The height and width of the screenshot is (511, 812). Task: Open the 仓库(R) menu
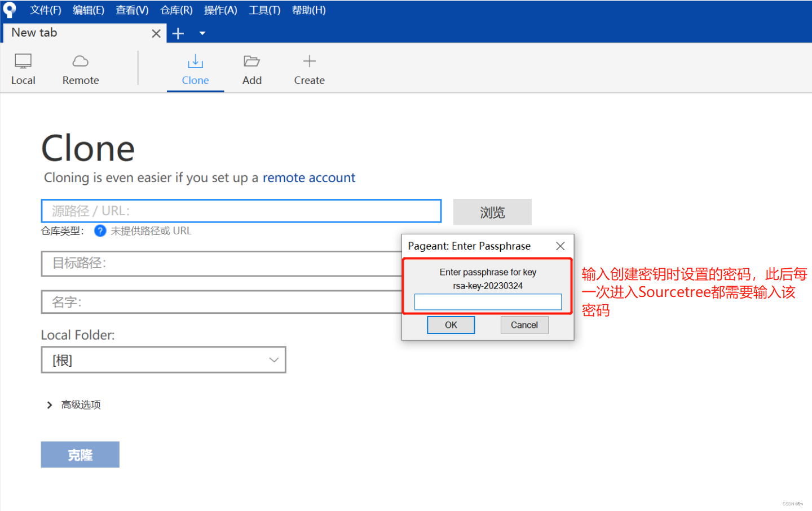point(176,10)
